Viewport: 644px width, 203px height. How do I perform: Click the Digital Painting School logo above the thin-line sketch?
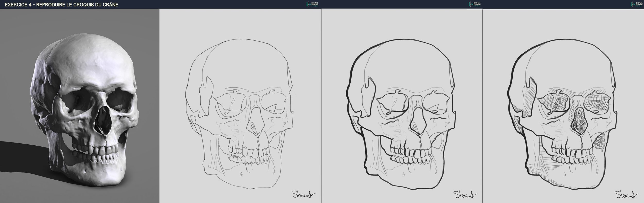tap(312, 4)
